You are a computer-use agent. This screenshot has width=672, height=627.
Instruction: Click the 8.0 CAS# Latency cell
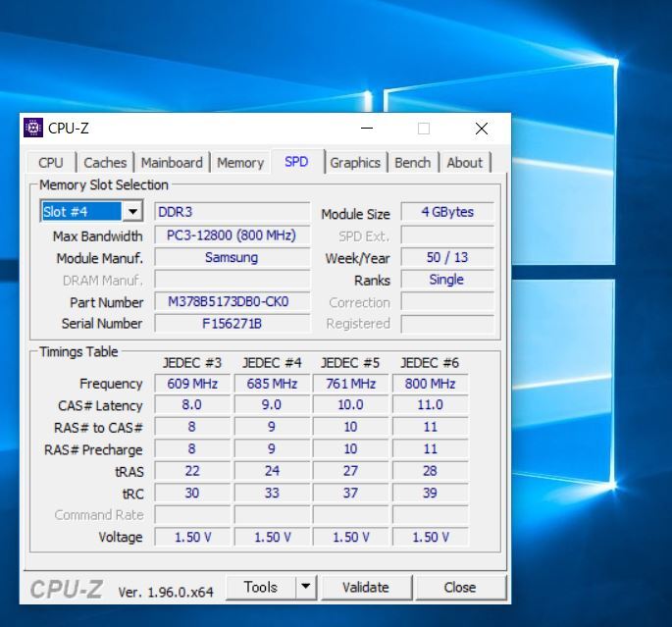coord(192,404)
